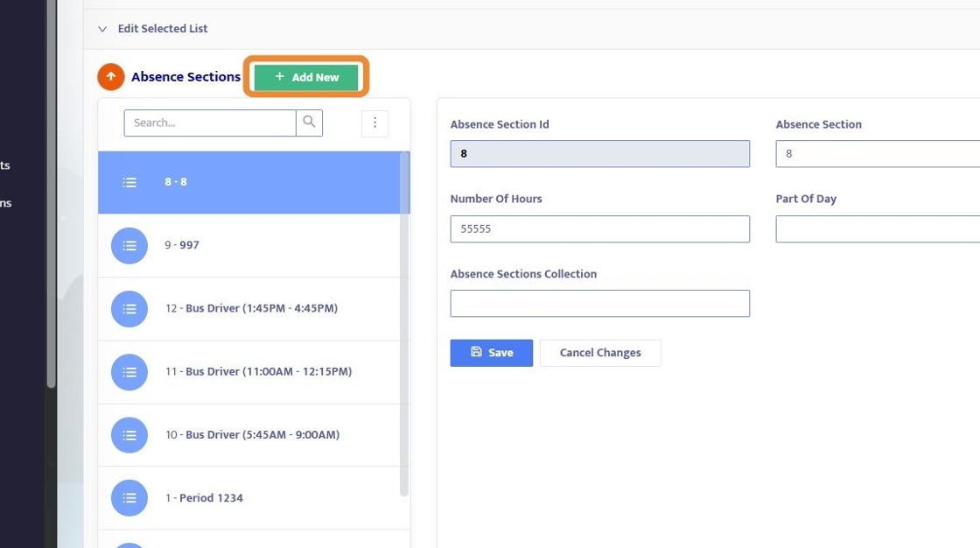The image size is (980, 548).
Task: Click the Absence Section text field
Action: 878,154
